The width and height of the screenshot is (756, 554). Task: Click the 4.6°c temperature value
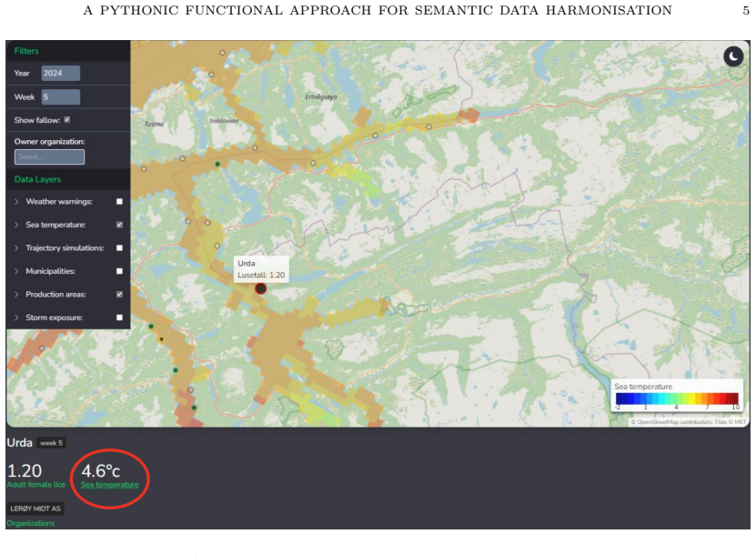(x=100, y=470)
